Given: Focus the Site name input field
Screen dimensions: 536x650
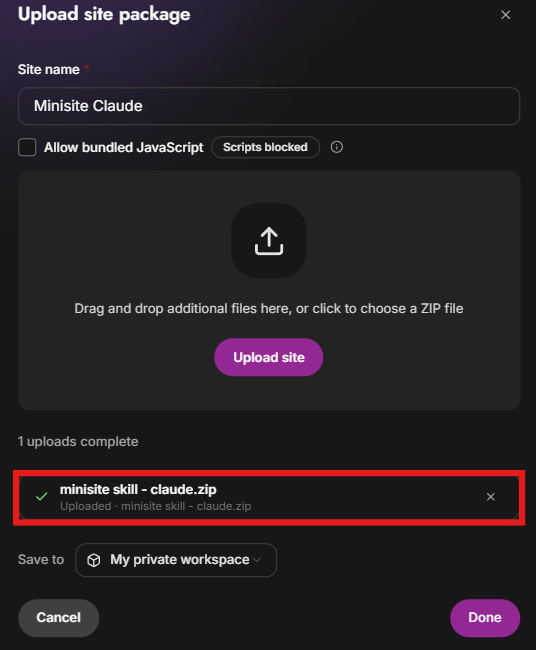Looking at the screenshot, I should click(x=269, y=106).
